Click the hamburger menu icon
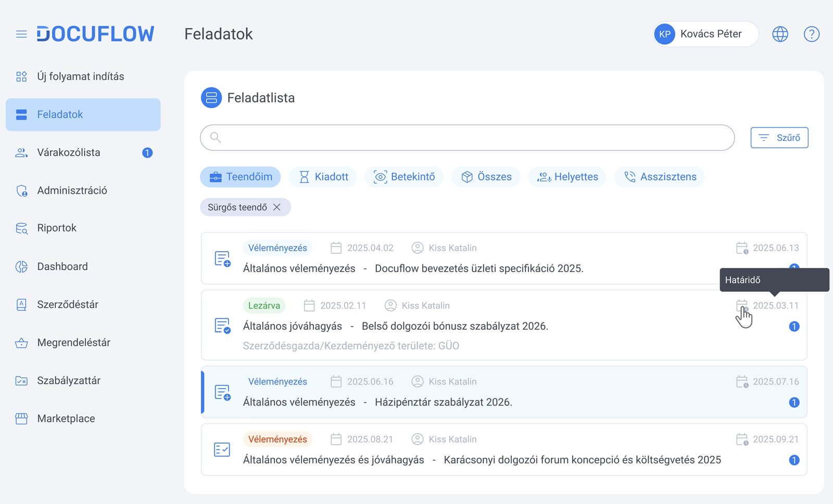Viewport: 833px width, 504px height. pyautogui.click(x=21, y=34)
